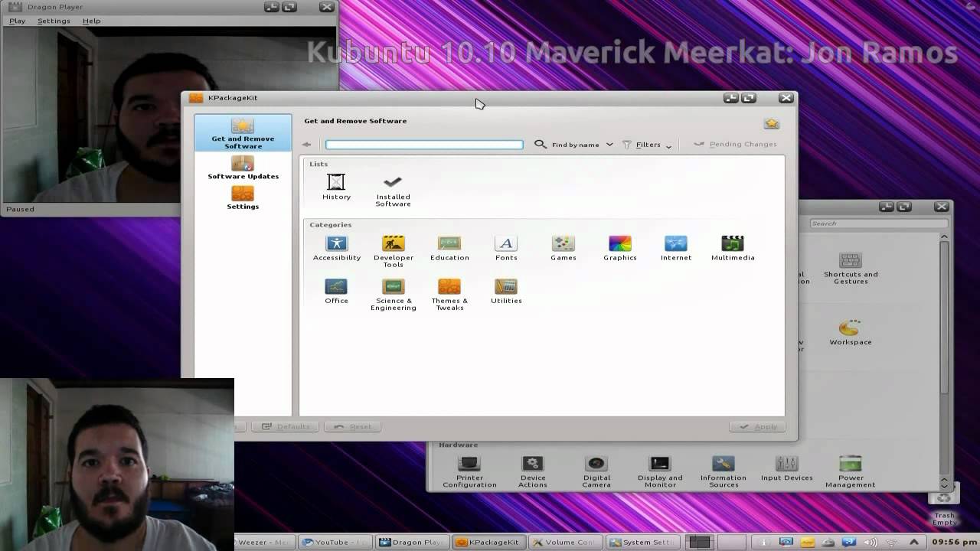Screen dimensions: 980x551
Task: Expand the Find by name search dropdown
Action: click(x=574, y=145)
